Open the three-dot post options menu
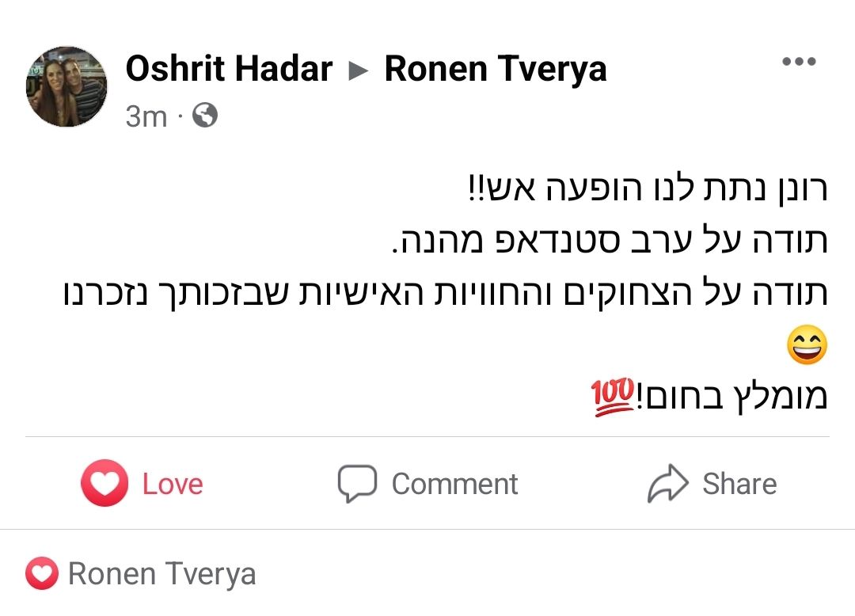The width and height of the screenshot is (855, 616). [798, 63]
